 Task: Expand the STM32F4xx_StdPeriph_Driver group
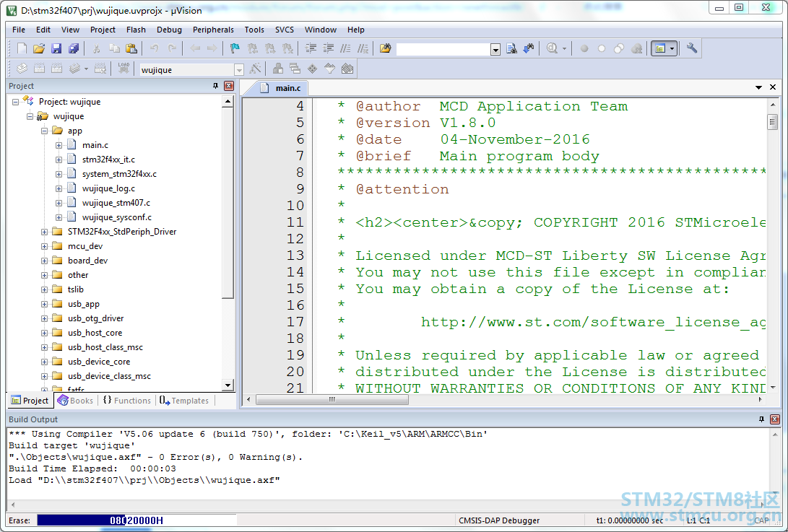44,232
